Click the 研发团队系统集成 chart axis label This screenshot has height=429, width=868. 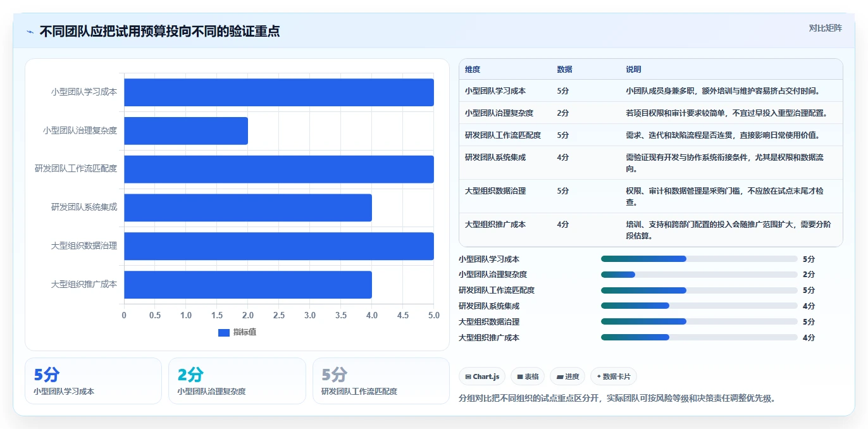(84, 208)
